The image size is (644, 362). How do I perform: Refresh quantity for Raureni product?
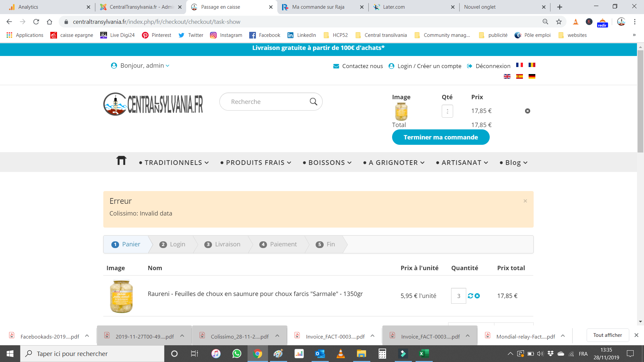[x=470, y=296]
